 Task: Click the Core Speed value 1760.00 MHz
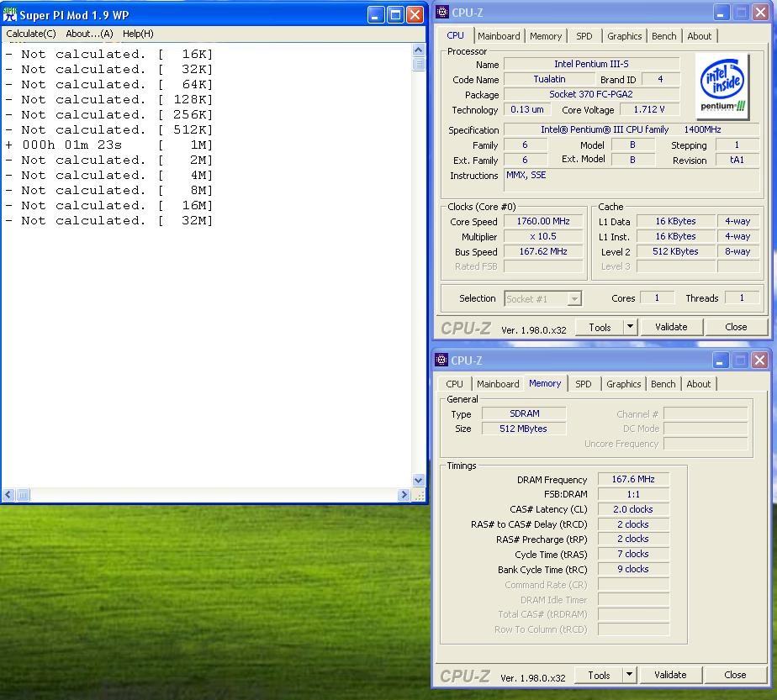coord(543,221)
